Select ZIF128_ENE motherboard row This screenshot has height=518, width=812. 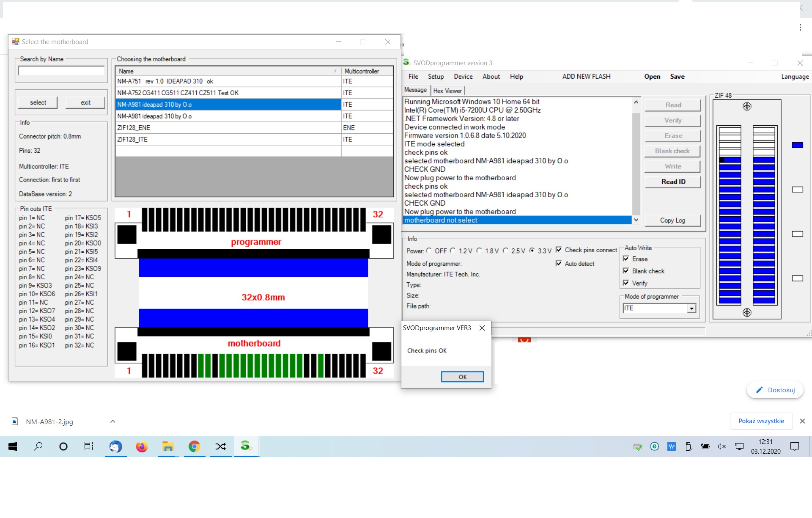pos(254,128)
